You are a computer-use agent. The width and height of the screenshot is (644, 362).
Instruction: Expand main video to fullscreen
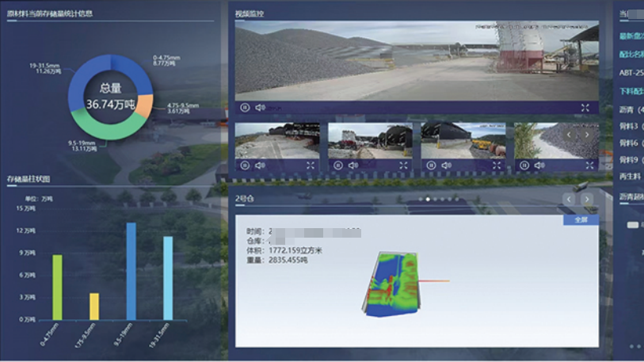pos(585,108)
